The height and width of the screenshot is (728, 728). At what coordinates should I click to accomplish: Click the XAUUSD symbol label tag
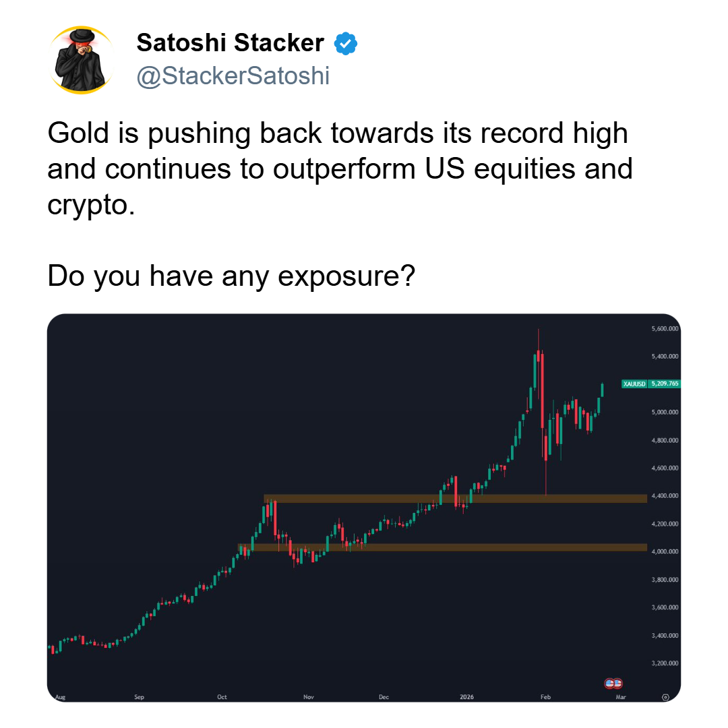click(x=634, y=384)
